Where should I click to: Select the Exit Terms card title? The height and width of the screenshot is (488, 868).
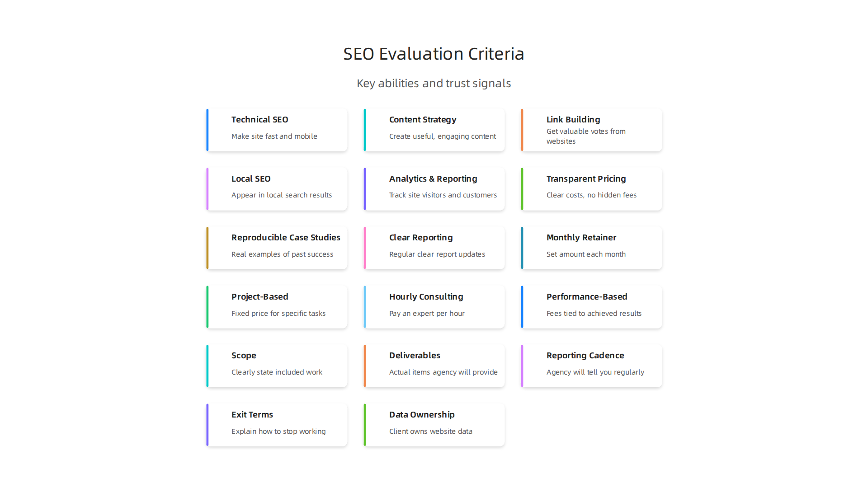pyautogui.click(x=252, y=415)
